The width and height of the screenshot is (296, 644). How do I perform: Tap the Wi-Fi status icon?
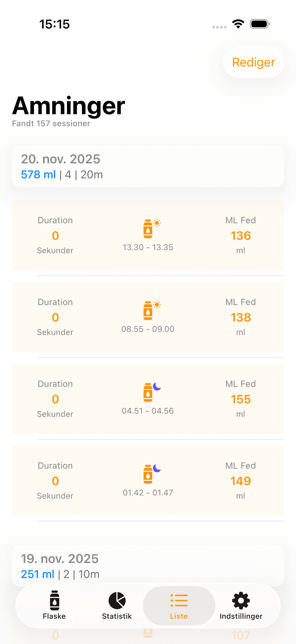[238, 24]
